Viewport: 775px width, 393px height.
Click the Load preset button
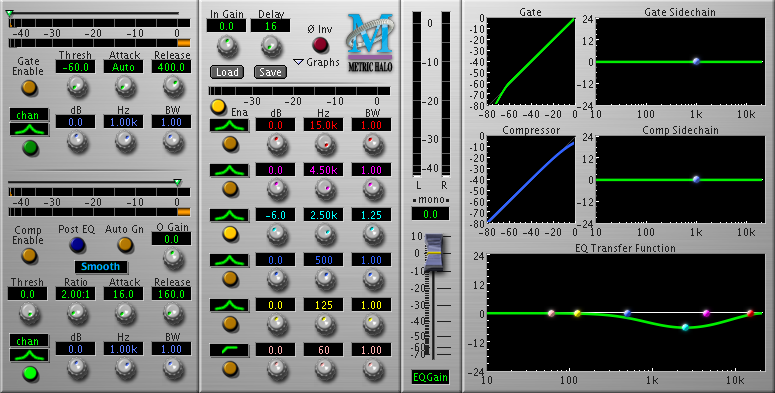pos(227,72)
